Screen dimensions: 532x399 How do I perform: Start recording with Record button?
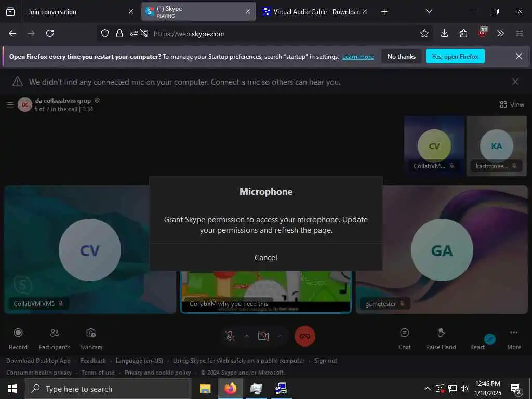click(18, 338)
